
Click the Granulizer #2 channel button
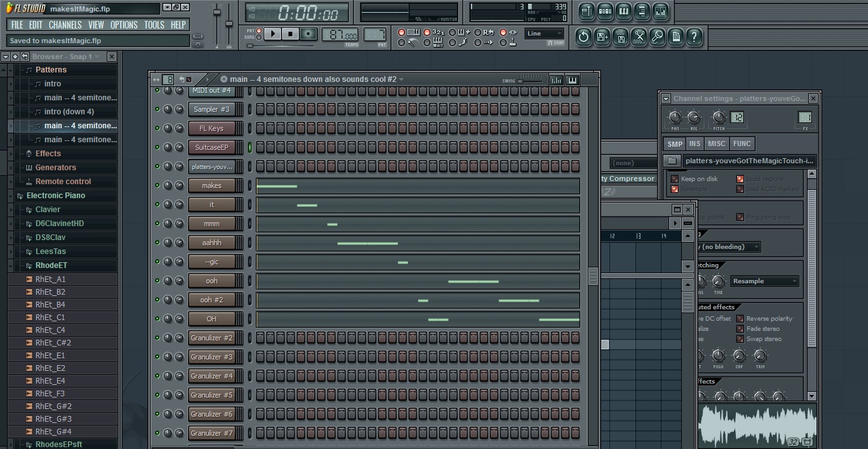pyautogui.click(x=212, y=338)
